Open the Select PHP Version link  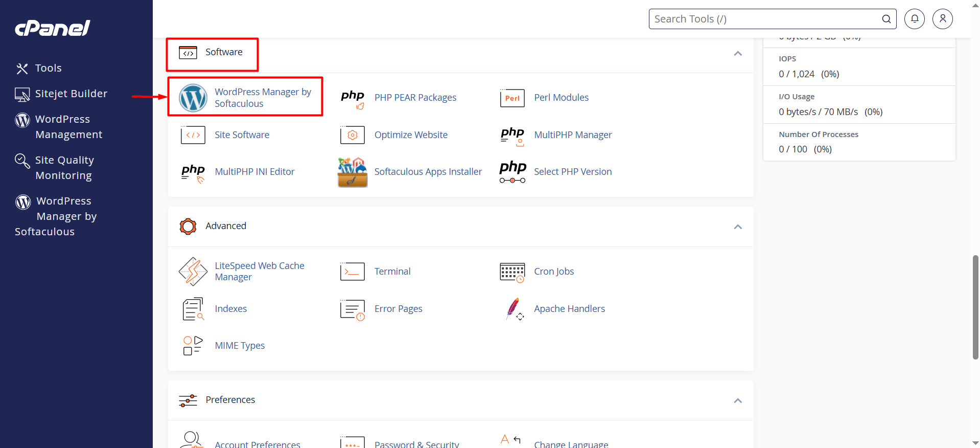pyautogui.click(x=573, y=172)
